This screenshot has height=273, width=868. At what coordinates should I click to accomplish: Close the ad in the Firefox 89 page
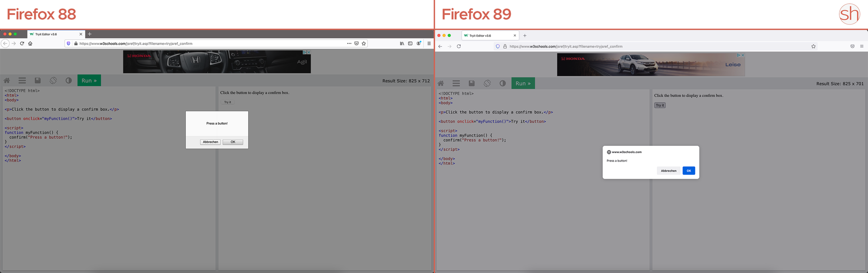[743, 55]
